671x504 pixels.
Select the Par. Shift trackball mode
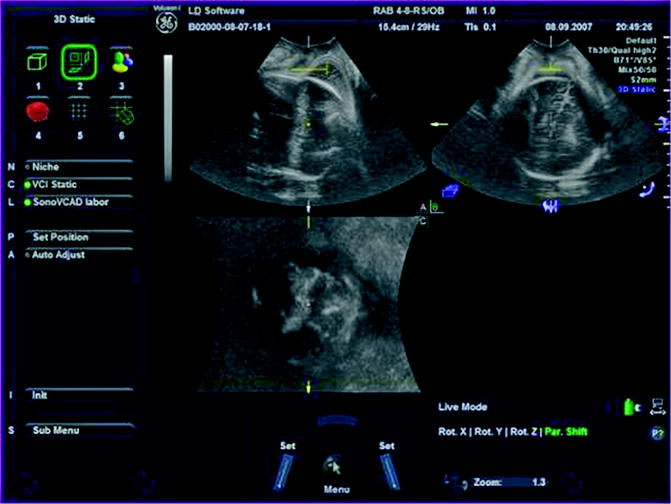(x=565, y=432)
